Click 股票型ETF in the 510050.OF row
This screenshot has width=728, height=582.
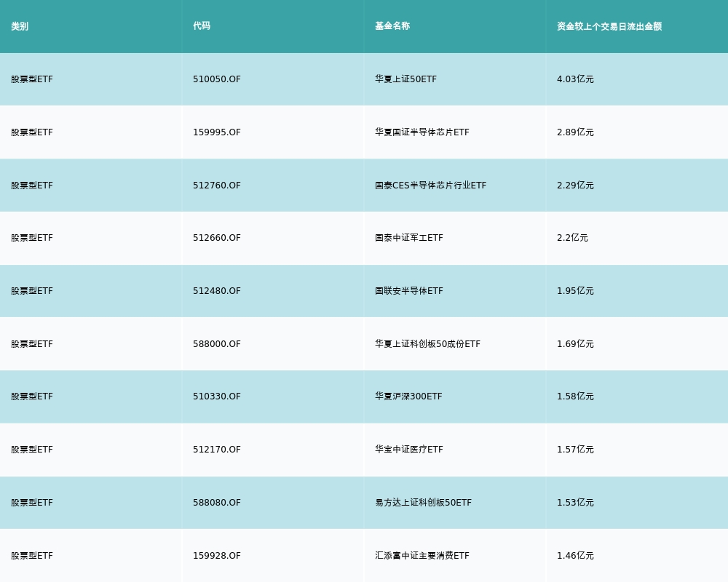32,79
